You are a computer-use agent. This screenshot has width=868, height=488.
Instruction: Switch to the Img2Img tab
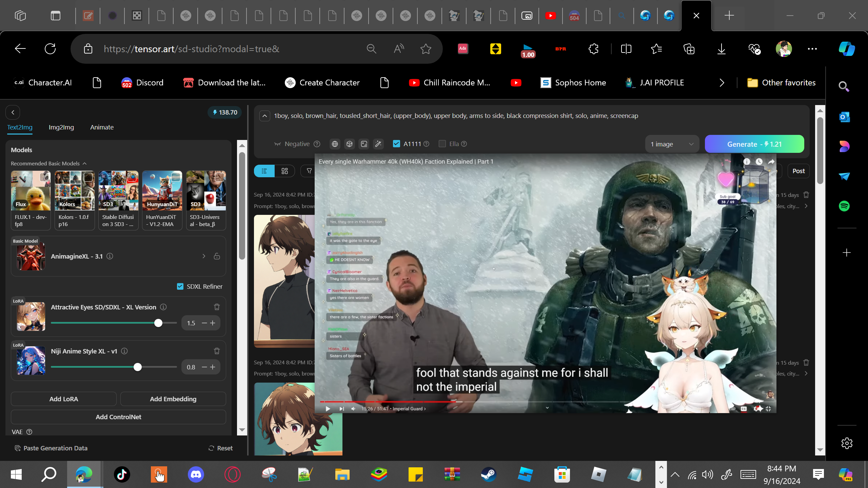click(x=61, y=127)
